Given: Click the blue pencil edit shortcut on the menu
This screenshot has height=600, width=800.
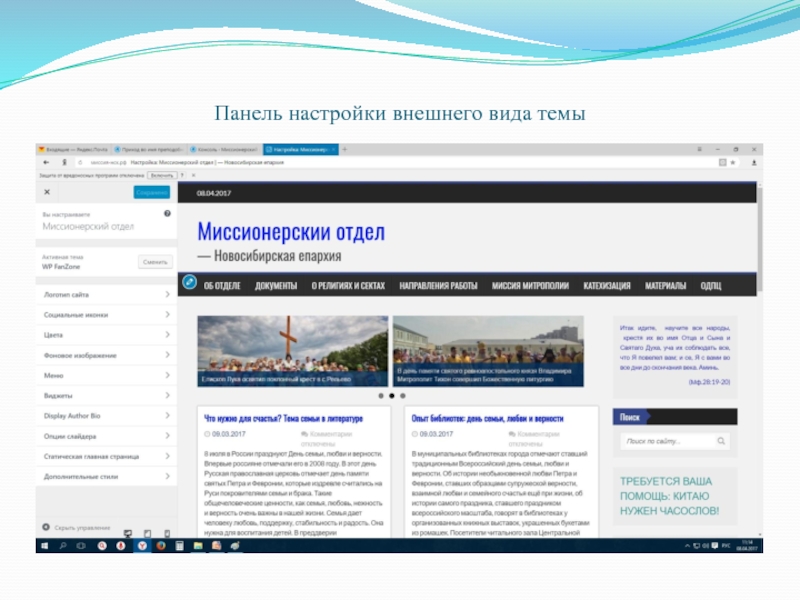Looking at the screenshot, I should pos(189,282).
